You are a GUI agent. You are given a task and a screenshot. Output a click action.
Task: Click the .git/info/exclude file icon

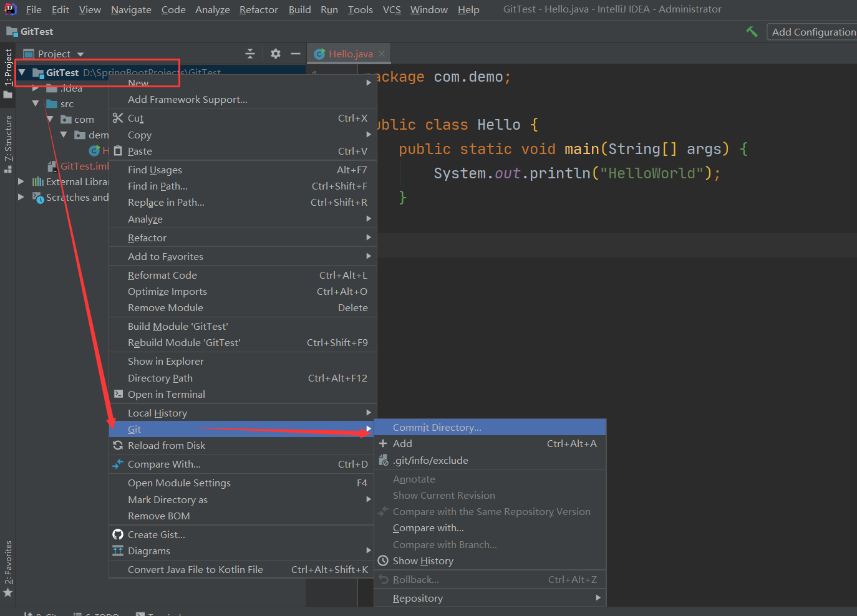[384, 460]
